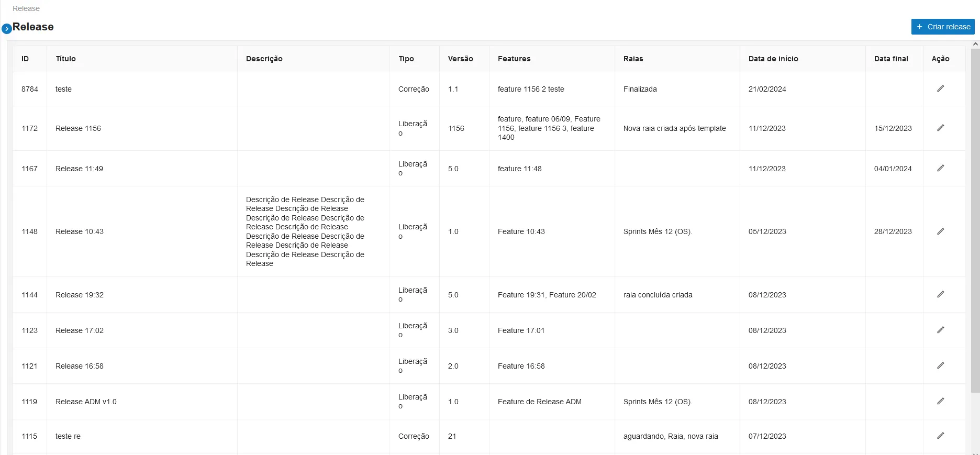The image size is (980, 455).
Task: Click the Título column header
Action: click(65, 59)
